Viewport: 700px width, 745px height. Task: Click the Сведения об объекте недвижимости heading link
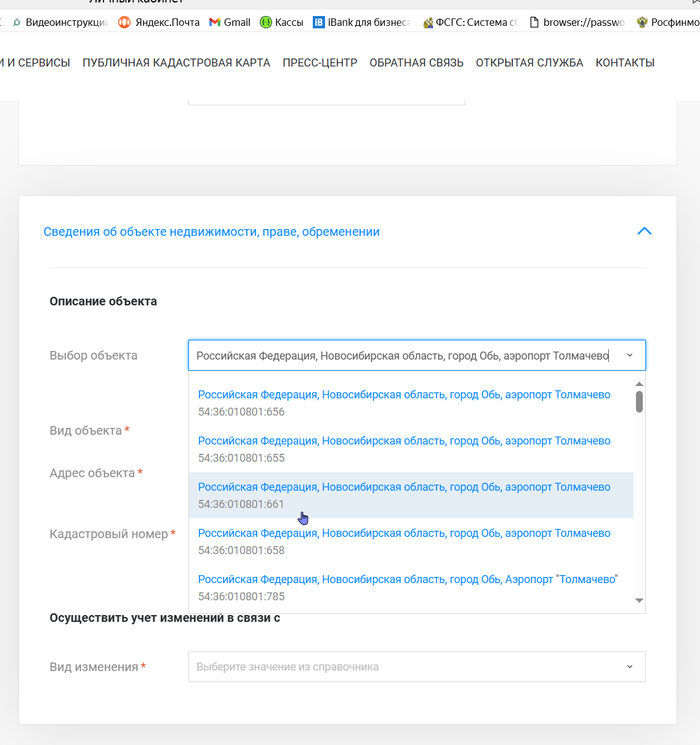point(211,232)
